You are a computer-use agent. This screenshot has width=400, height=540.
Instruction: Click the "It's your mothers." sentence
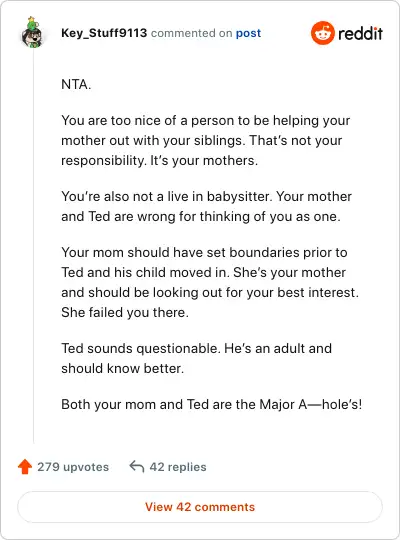204,161
